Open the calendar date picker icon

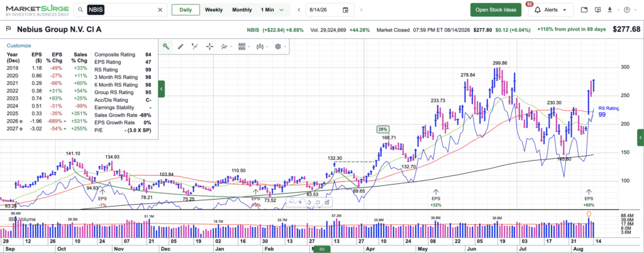point(345,10)
